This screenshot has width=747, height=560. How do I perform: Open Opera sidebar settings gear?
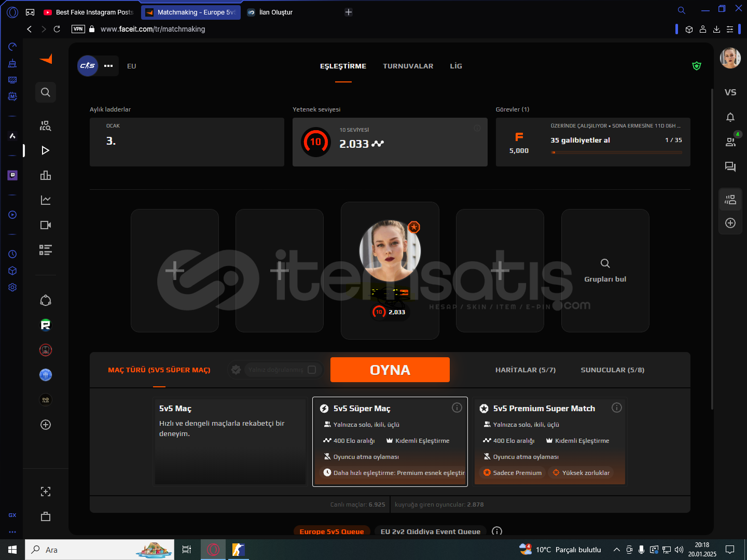pos(12,287)
